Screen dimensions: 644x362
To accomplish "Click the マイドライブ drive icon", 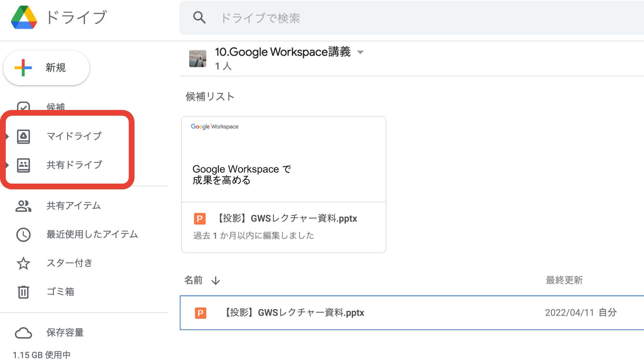I will pos(23,136).
